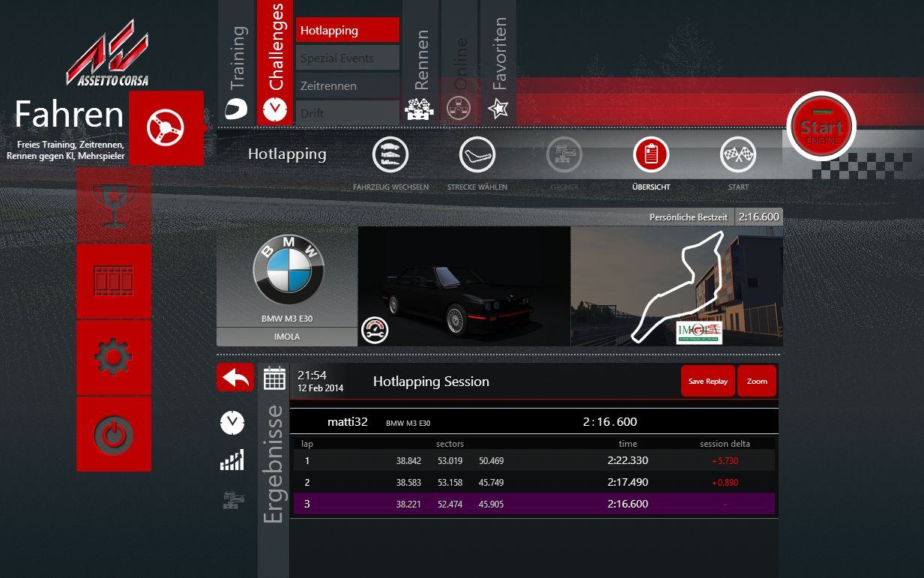Click the Ergebnisse vertical label
The height and width of the screenshot is (578, 924).
point(274,464)
